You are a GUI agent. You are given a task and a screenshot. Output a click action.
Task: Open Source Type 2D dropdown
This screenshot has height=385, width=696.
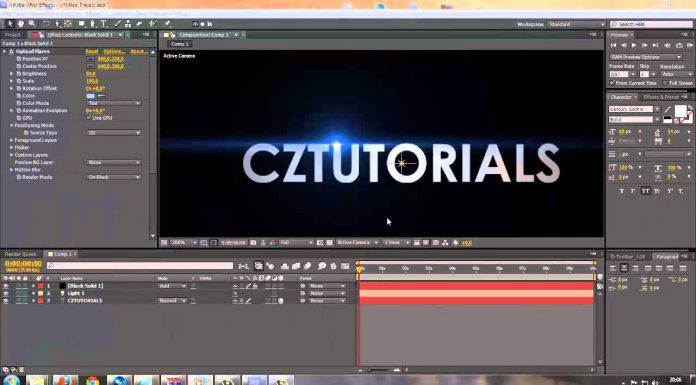click(114, 133)
